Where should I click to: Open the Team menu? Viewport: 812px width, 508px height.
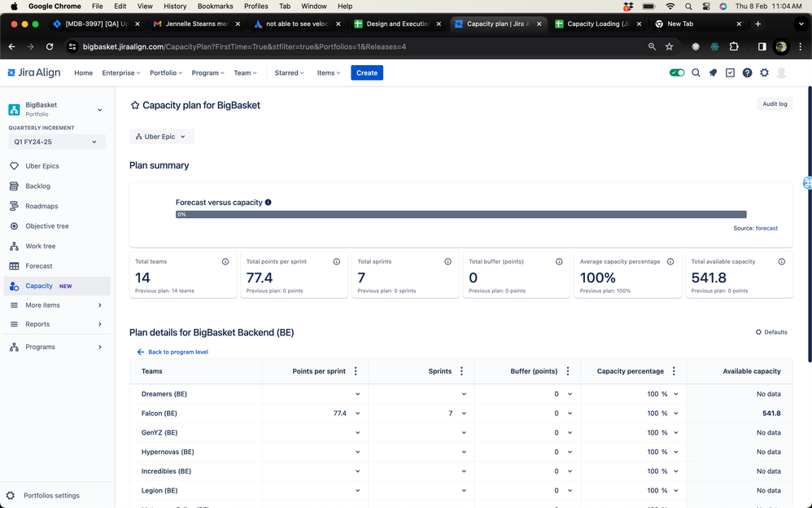[x=245, y=73]
